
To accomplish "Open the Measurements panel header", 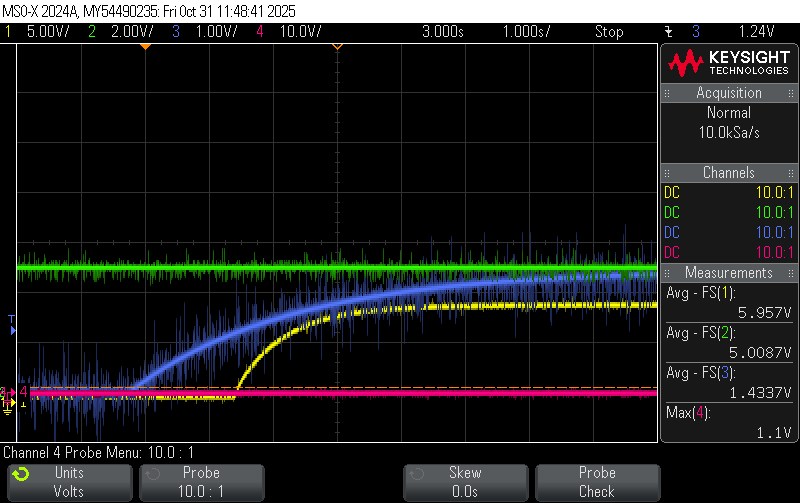I will coord(729,273).
